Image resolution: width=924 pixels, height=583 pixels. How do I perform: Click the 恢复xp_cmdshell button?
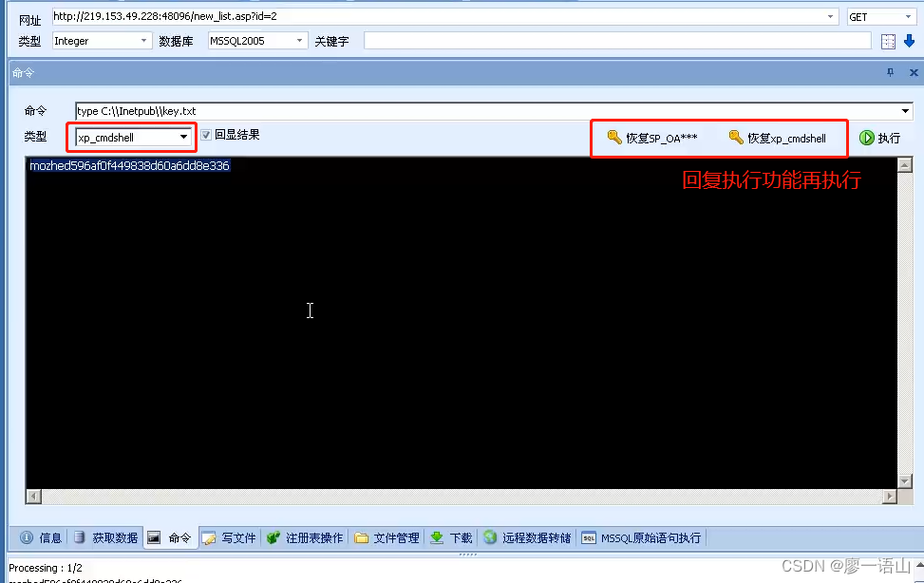pyautogui.click(x=778, y=138)
